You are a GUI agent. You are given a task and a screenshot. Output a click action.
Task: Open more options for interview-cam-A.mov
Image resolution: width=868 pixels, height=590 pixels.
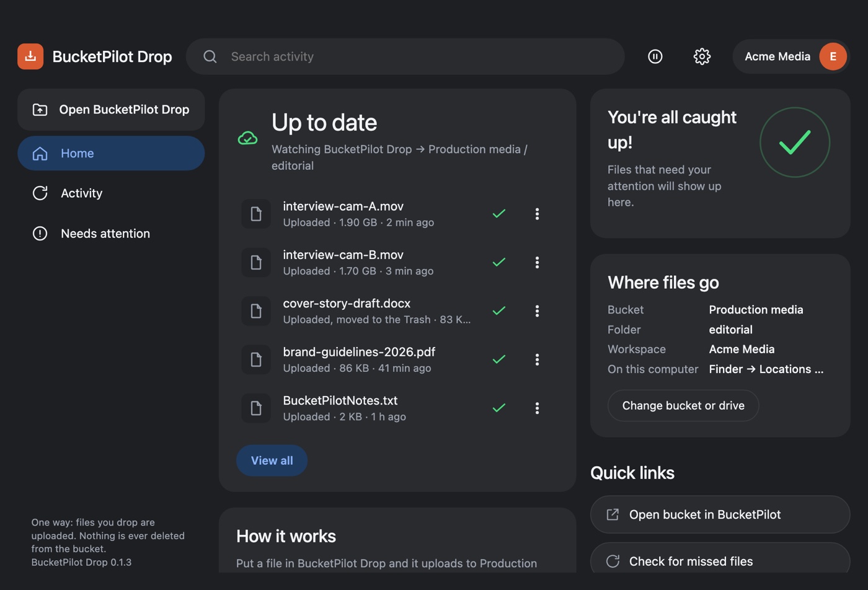point(537,214)
